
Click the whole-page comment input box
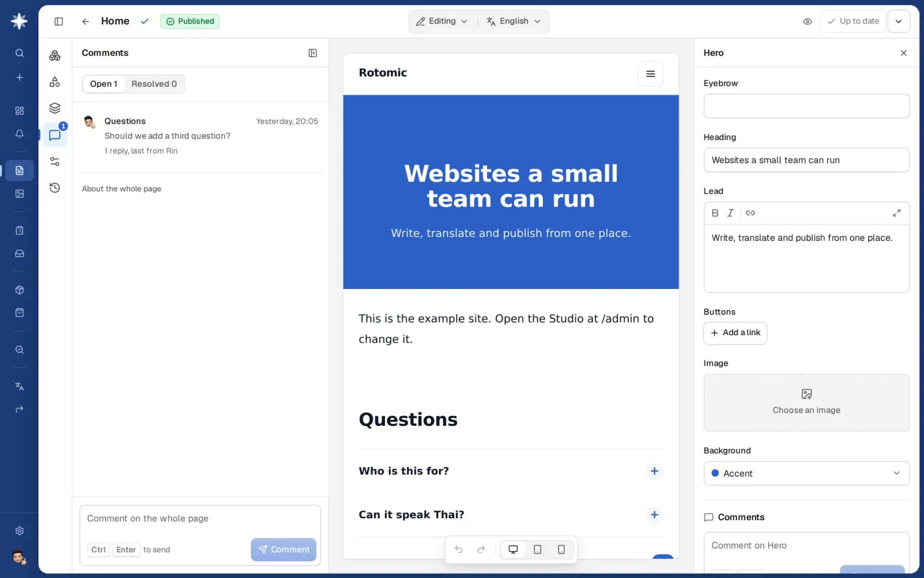[x=200, y=519]
